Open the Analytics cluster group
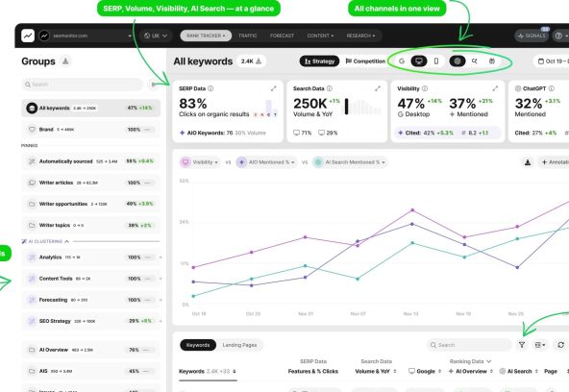 point(90,257)
